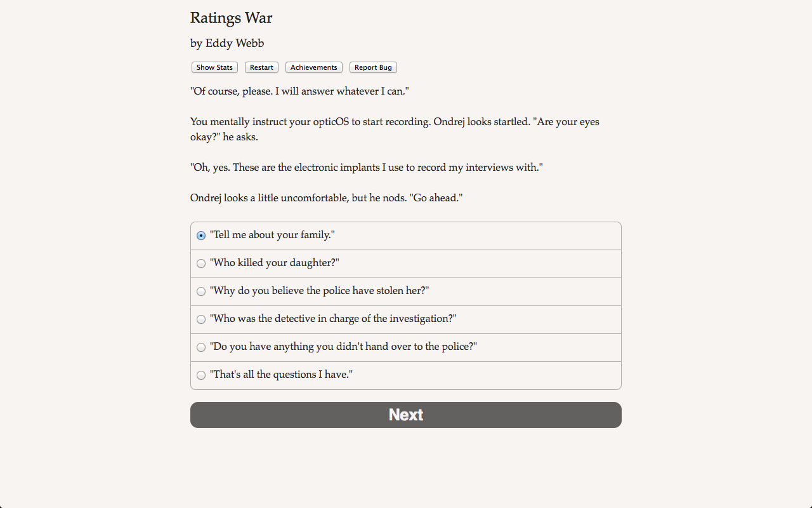Click the hand-over-to-police question text
The image size is (812, 508).
343,346
